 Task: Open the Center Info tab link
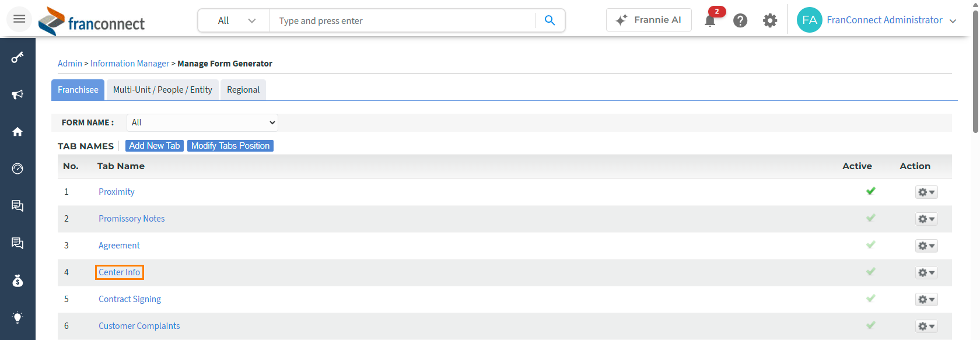click(120, 272)
